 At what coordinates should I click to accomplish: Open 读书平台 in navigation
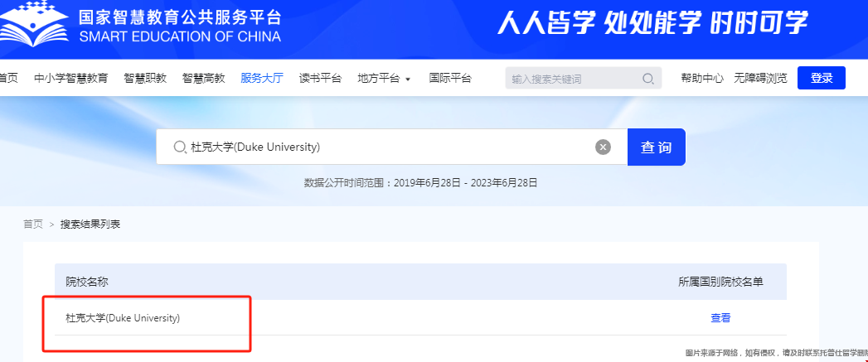coord(321,78)
